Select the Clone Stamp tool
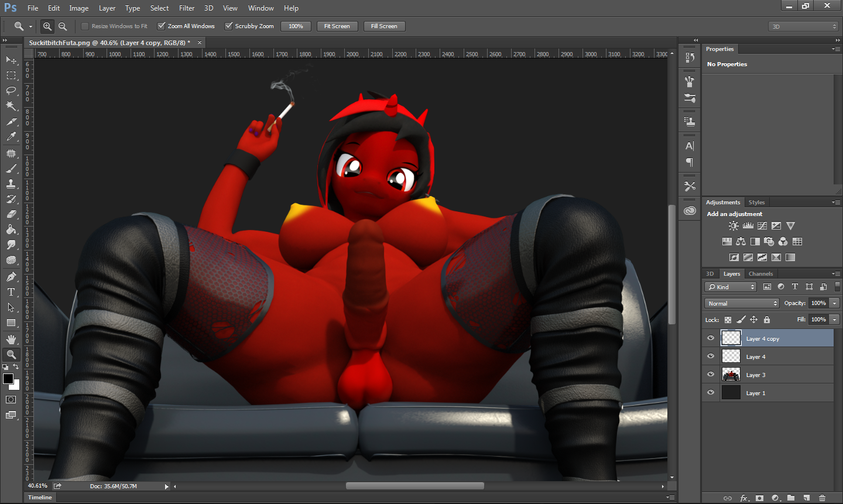Viewport: 843px width, 504px height. pos(11,184)
